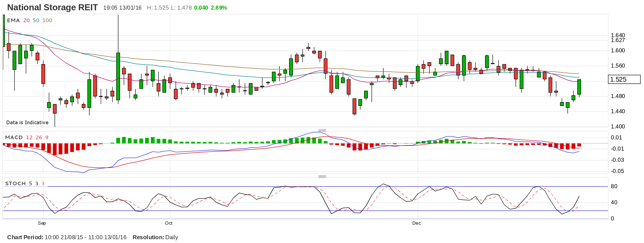Click the Resolution: Daily text
The height and width of the screenshot is (243, 644).
point(155,237)
